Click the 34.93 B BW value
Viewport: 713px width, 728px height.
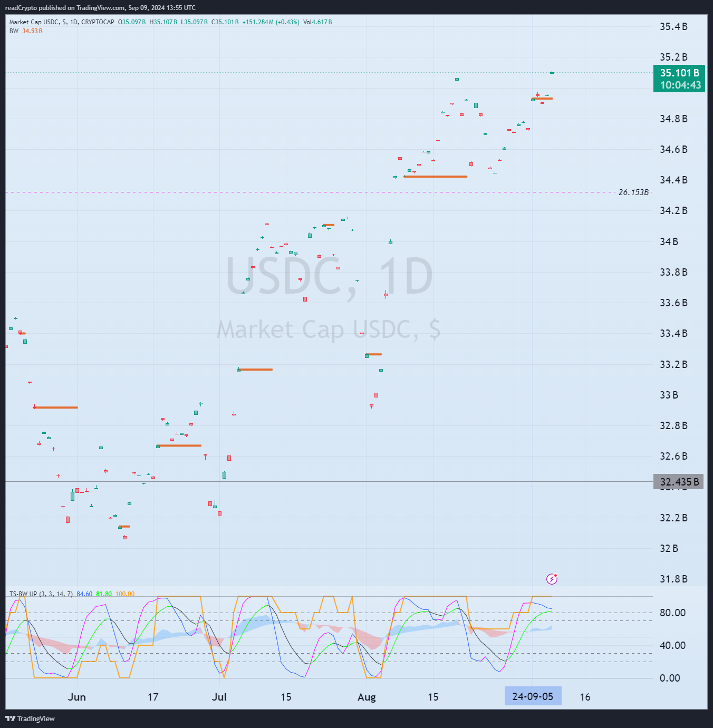[x=32, y=31]
